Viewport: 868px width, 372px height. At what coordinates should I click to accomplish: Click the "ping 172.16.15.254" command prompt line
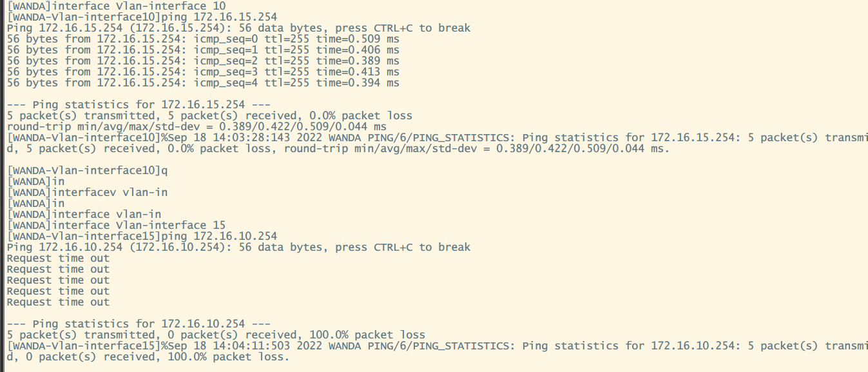[142, 17]
